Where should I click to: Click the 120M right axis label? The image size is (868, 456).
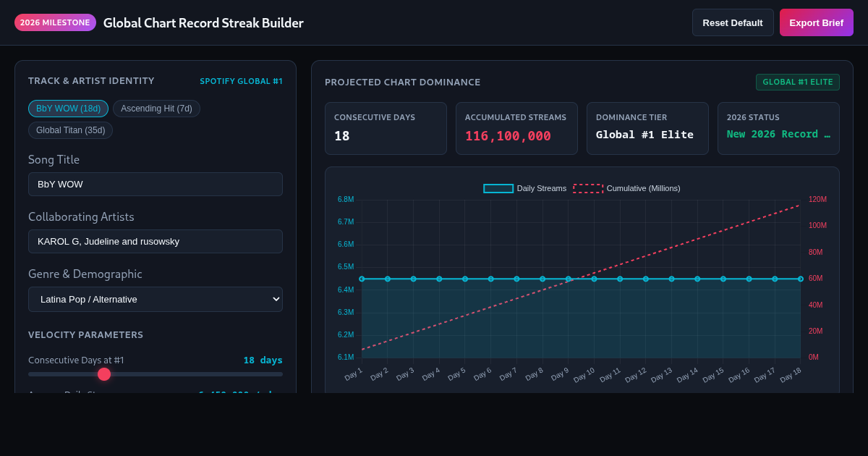817,199
